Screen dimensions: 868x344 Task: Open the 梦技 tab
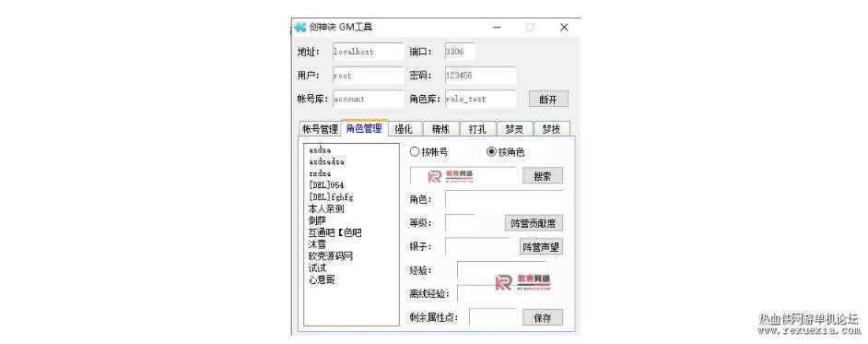[x=551, y=129]
